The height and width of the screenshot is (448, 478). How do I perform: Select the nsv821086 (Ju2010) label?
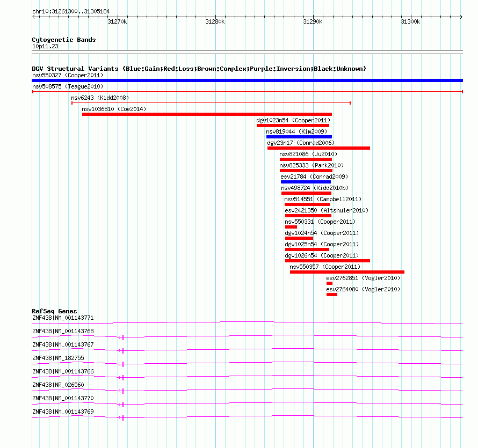coord(308,154)
